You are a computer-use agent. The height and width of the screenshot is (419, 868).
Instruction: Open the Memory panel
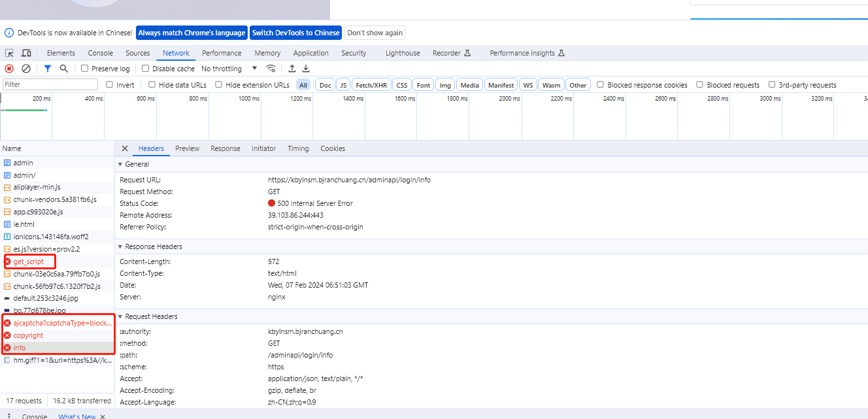pyautogui.click(x=267, y=53)
